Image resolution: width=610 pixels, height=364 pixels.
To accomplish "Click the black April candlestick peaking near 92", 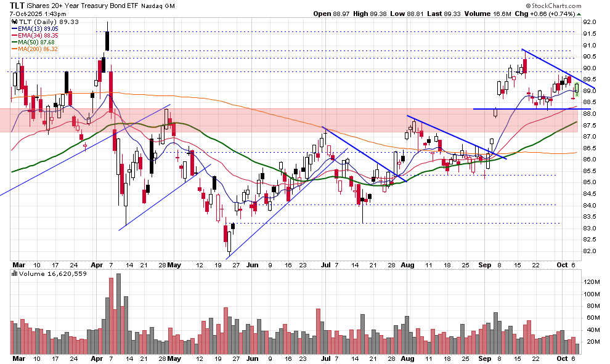I will tap(107, 41).
